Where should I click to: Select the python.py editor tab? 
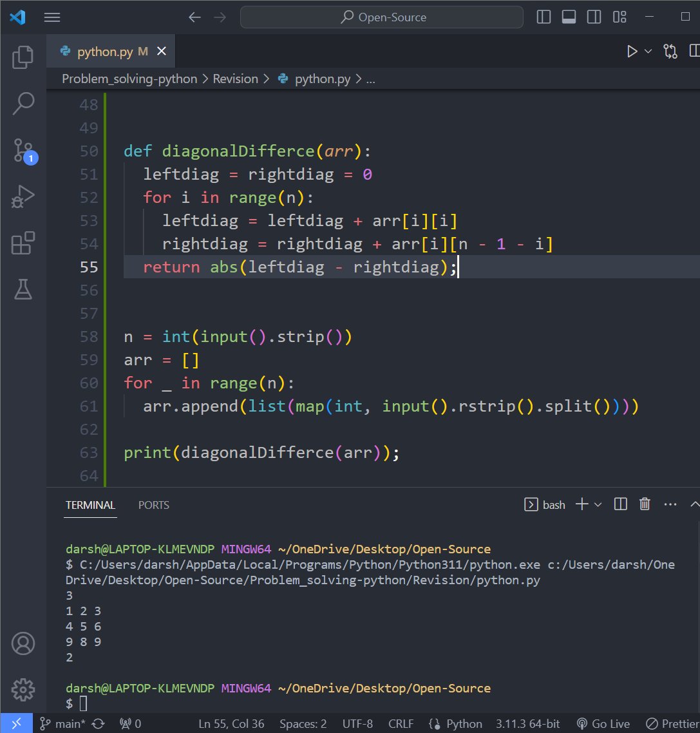pos(111,51)
